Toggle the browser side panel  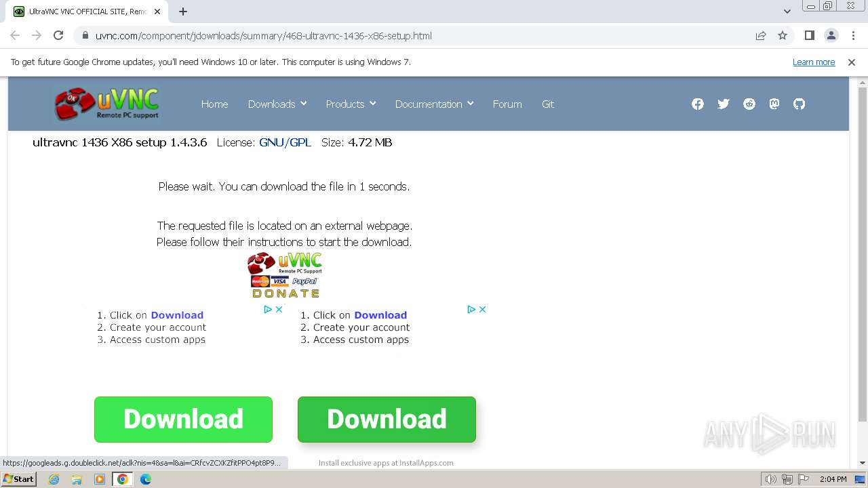pos(810,35)
